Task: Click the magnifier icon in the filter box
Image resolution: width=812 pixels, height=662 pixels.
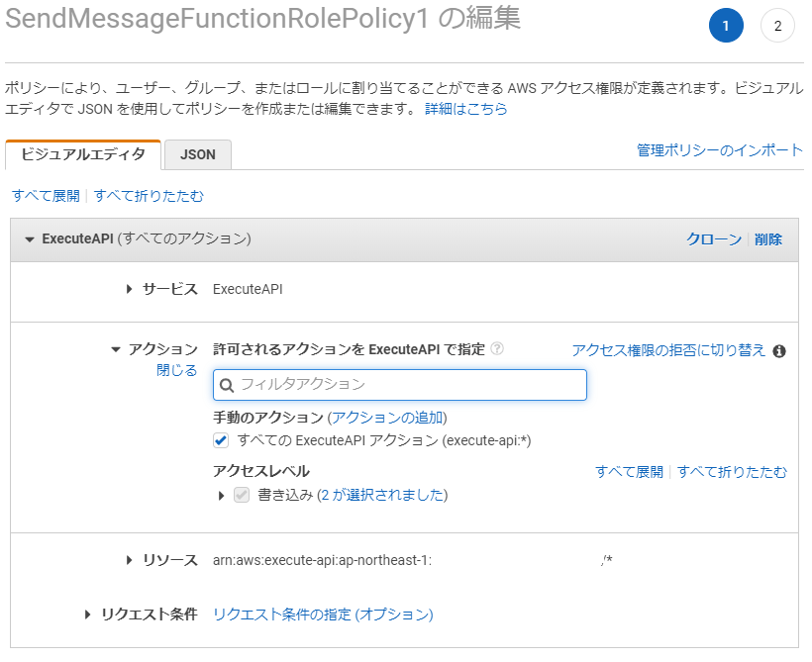Action: [x=227, y=385]
